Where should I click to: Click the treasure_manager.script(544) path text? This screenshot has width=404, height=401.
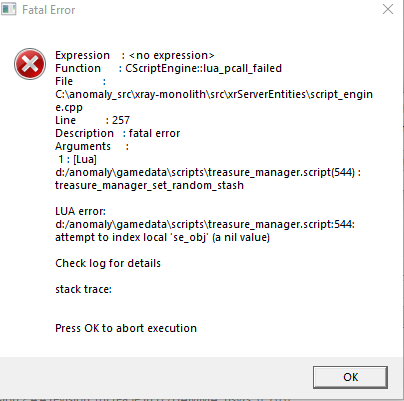pyautogui.click(x=208, y=172)
